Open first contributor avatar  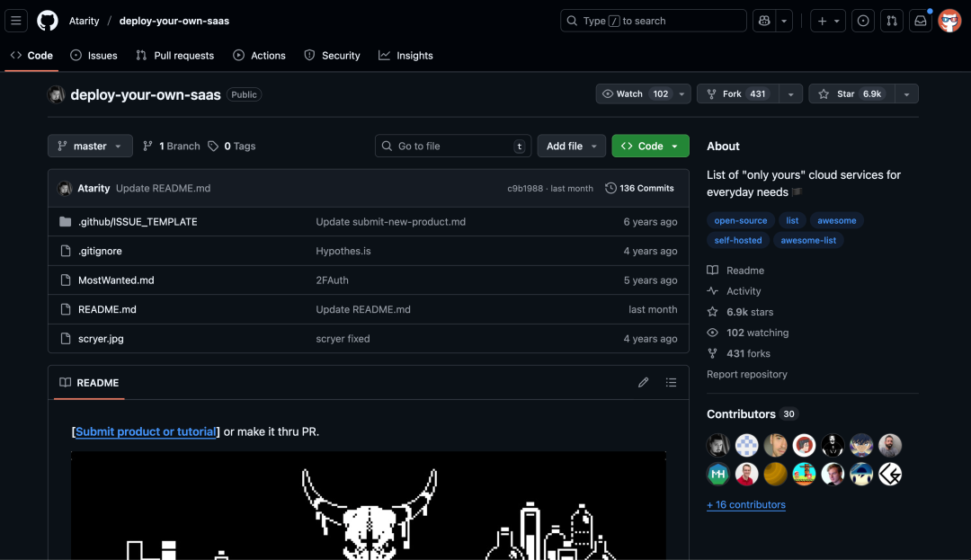[718, 445]
